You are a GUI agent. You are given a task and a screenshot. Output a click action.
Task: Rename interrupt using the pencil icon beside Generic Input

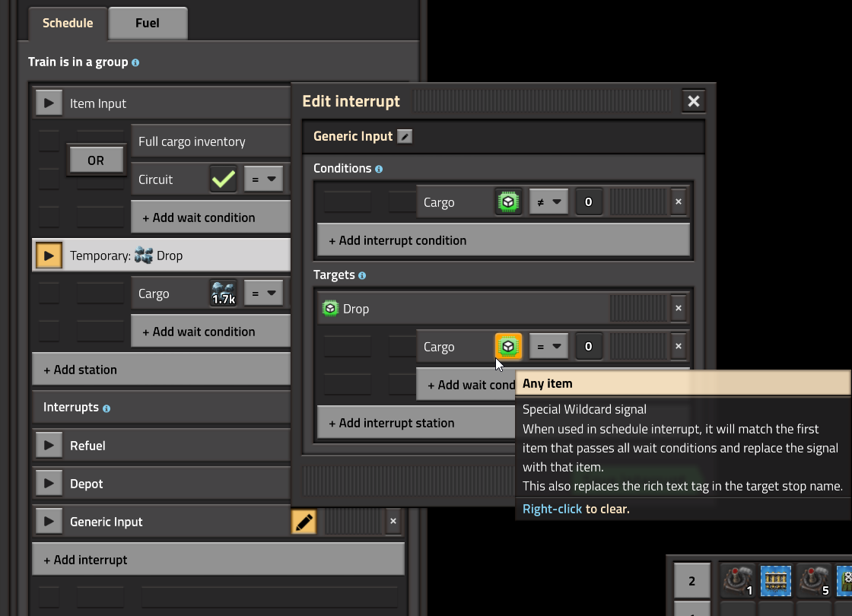tap(405, 136)
